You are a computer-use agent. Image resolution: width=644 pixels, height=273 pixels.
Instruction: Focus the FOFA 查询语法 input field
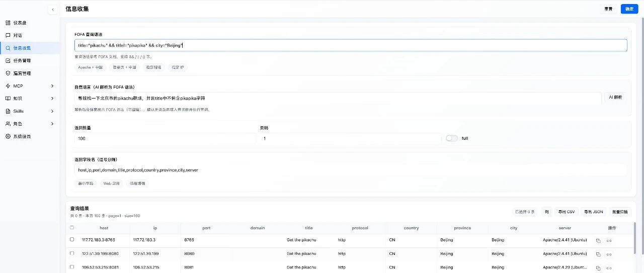click(x=351, y=45)
